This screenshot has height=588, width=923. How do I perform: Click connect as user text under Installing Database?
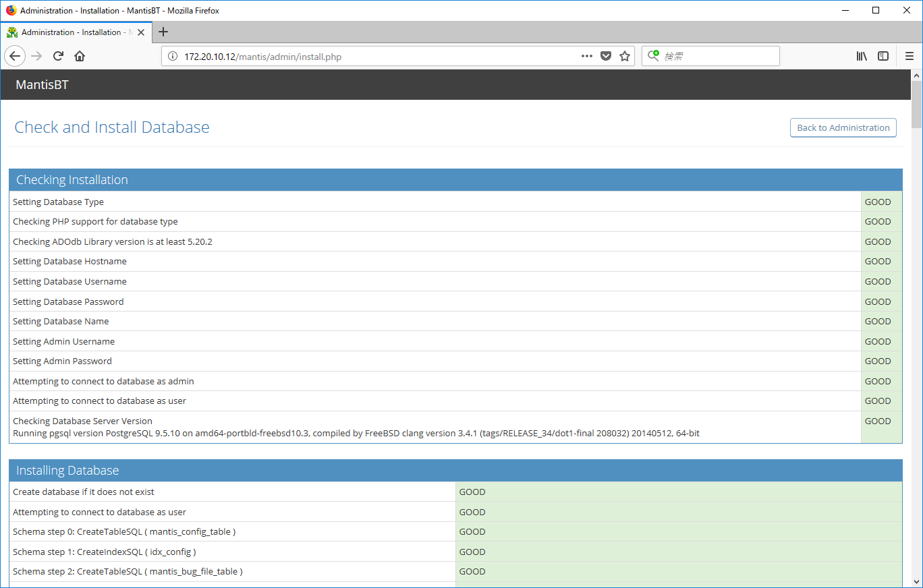coord(99,512)
